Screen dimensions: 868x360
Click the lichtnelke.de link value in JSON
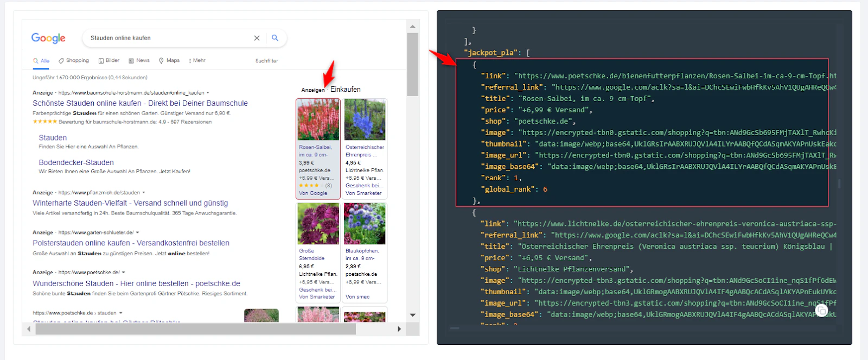675,223
